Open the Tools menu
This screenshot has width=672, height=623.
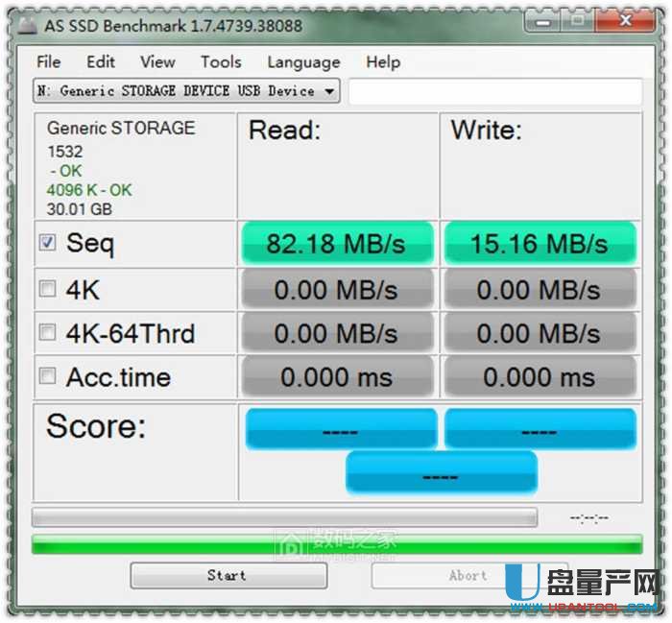coord(221,62)
